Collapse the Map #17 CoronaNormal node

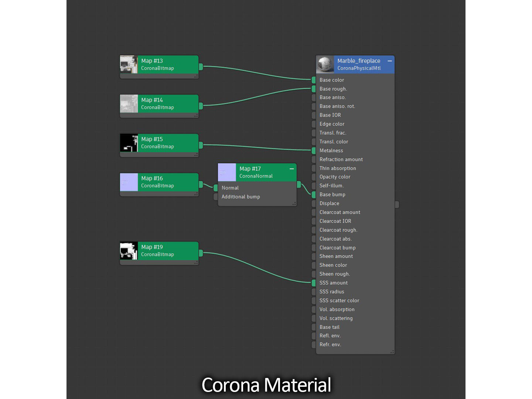click(291, 169)
